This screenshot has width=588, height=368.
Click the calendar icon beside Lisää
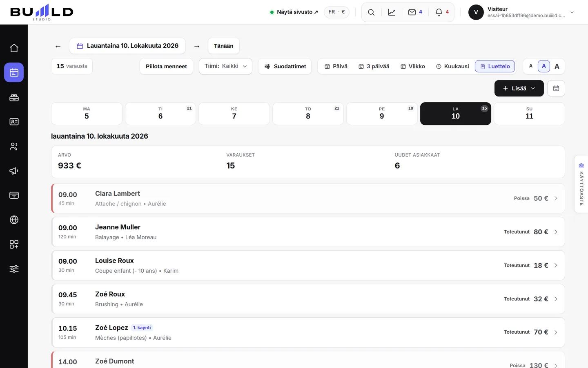point(556,88)
